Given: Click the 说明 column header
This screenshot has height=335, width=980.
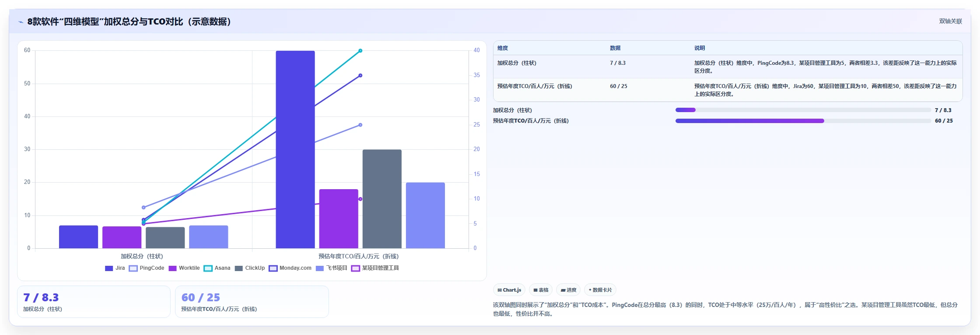Looking at the screenshot, I should point(700,48).
